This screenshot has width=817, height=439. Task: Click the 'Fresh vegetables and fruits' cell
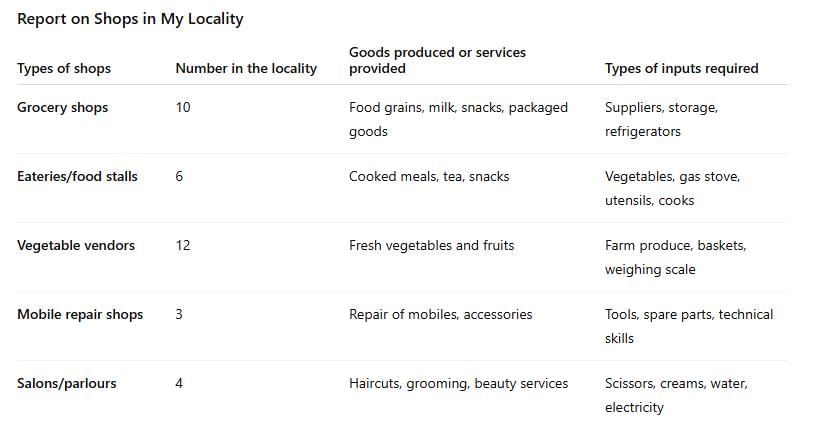[x=431, y=245]
